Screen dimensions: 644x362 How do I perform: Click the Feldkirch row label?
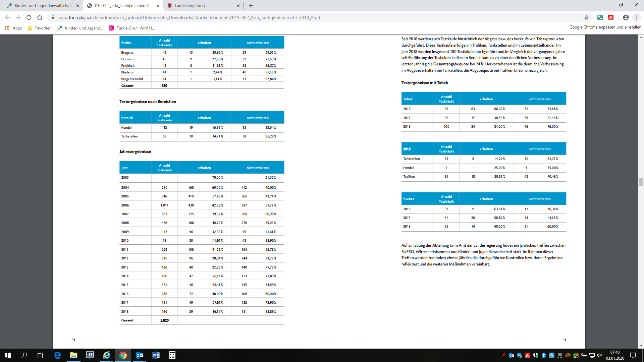click(128, 66)
